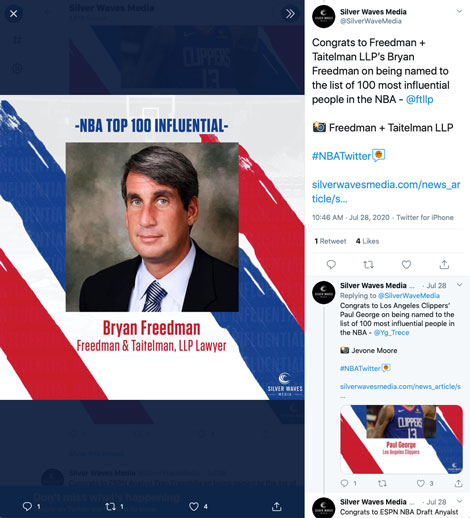Share the photo using the bottom bar icon

(x=276, y=506)
